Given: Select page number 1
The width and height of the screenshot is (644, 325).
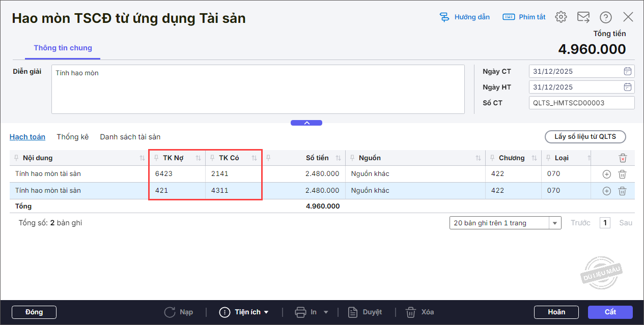Looking at the screenshot, I should click(x=605, y=223).
